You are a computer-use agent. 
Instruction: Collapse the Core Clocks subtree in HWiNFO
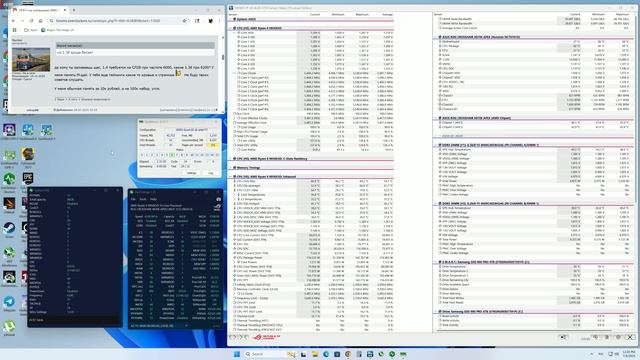pos(235,73)
